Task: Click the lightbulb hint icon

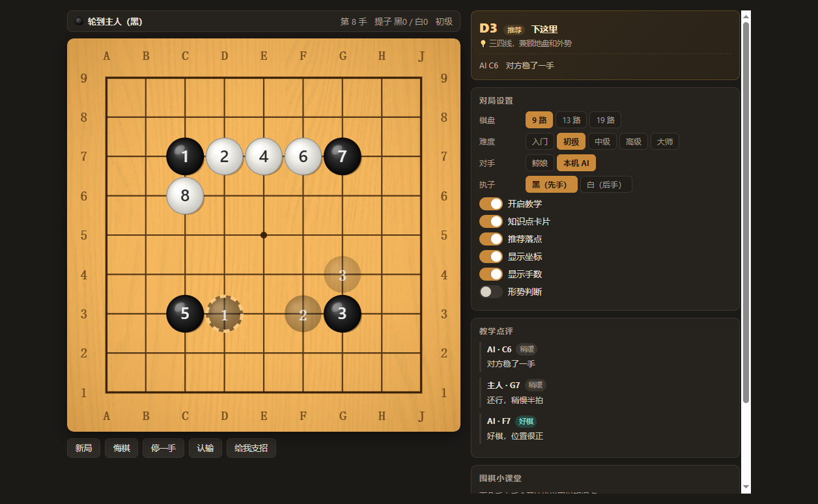Action: pyautogui.click(x=483, y=43)
